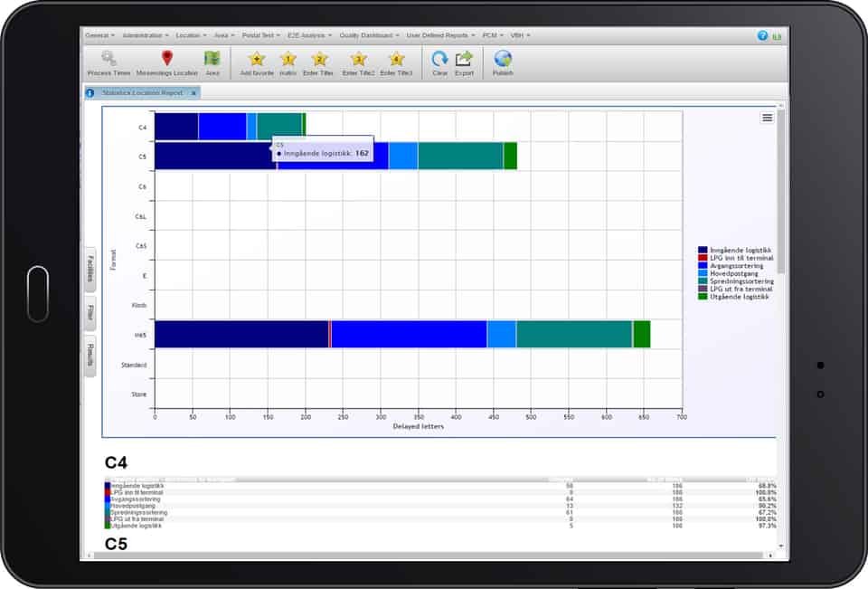Screen dimensions: 868x589
Task: Expand the Quality Dashboard menu
Action: coord(369,35)
